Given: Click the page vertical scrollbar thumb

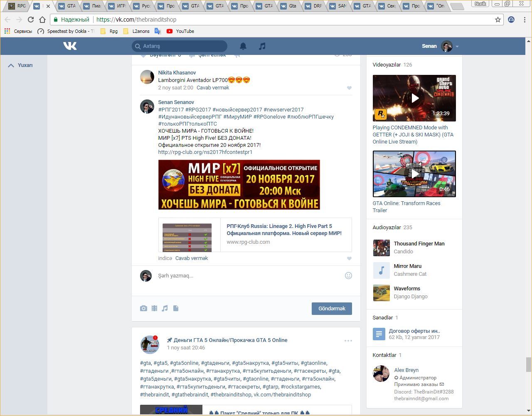Looking at the screenshot, I should pyautogui.click(x=529, y=365).
